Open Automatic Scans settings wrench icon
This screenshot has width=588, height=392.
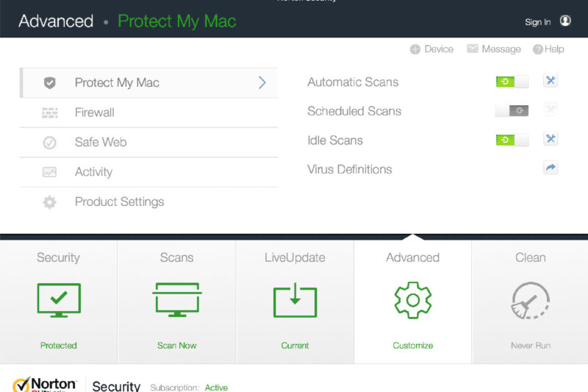[551, 81]
